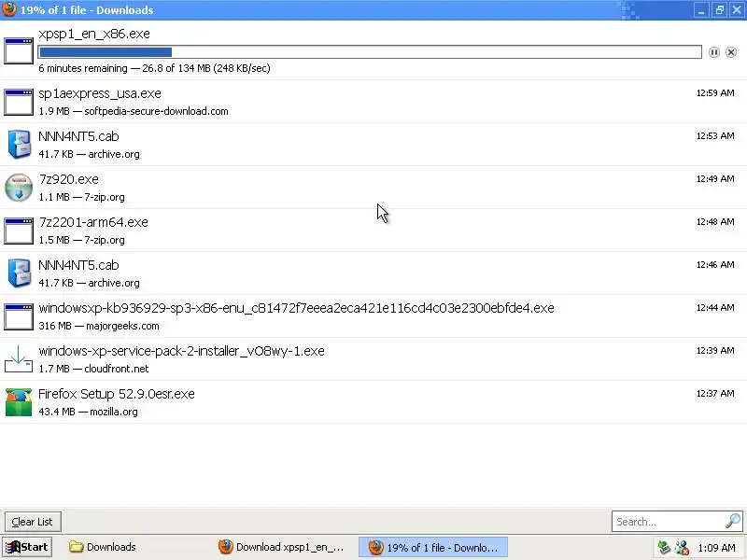
Task: Click the 12:37 AM timestamp
Action: [715, 393]
